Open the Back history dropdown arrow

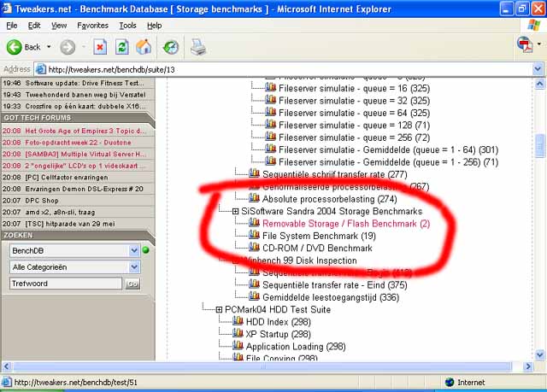tap(49, 47)
